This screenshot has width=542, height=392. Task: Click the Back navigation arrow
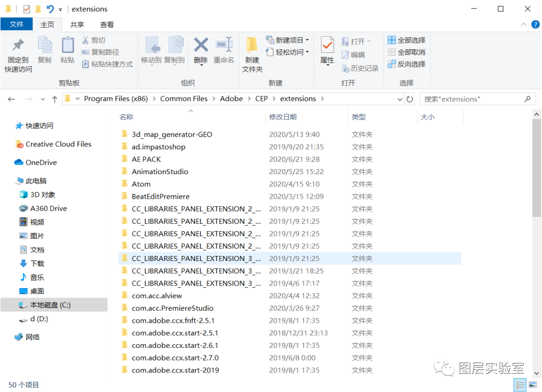[12, 99]
